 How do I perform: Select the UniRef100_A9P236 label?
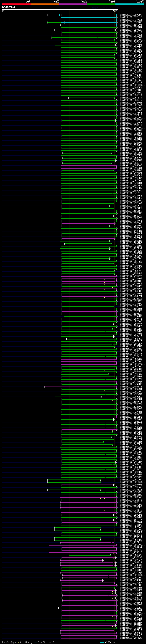[x=131, y=447]
